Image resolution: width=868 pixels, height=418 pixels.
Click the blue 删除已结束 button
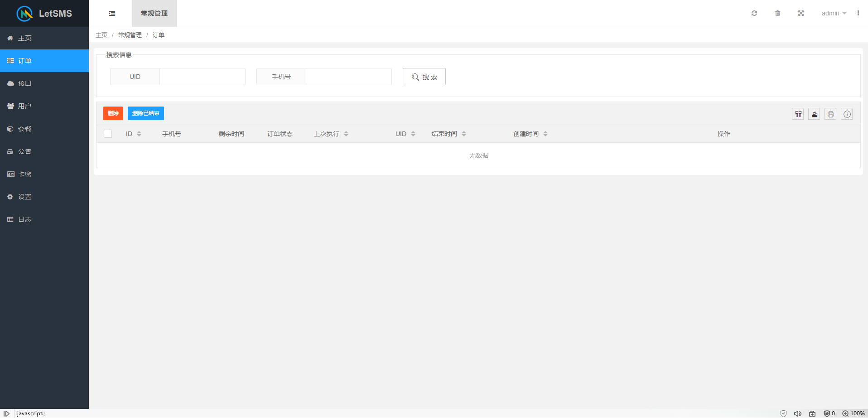click(146, 113)
